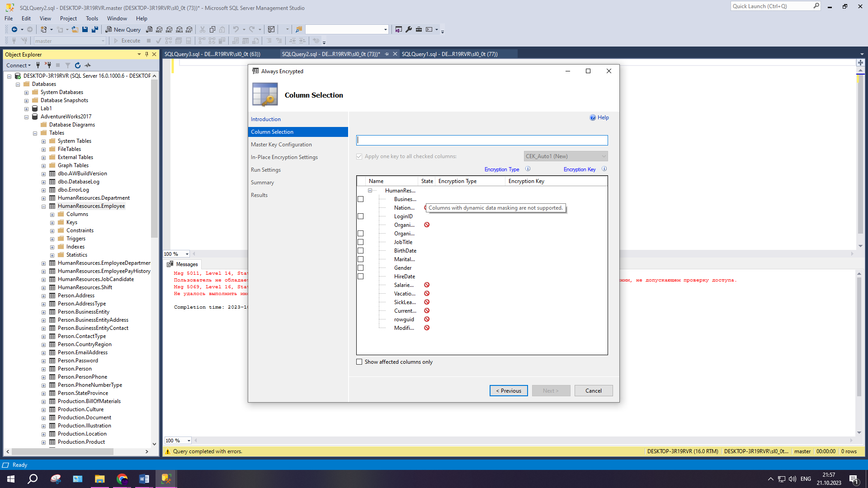Click the Properties wrench icon
This screenshot has width=868, height=488.
pos(409,29)
